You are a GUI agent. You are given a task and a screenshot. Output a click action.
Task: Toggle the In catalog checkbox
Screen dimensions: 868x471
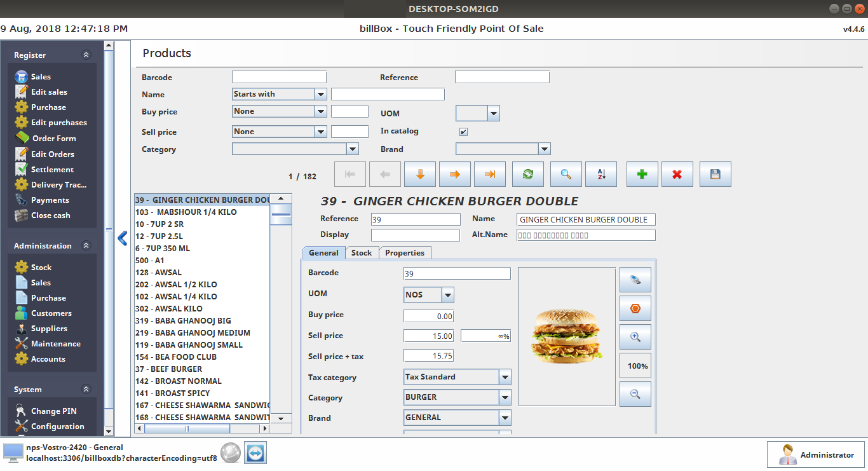[463, 132]
